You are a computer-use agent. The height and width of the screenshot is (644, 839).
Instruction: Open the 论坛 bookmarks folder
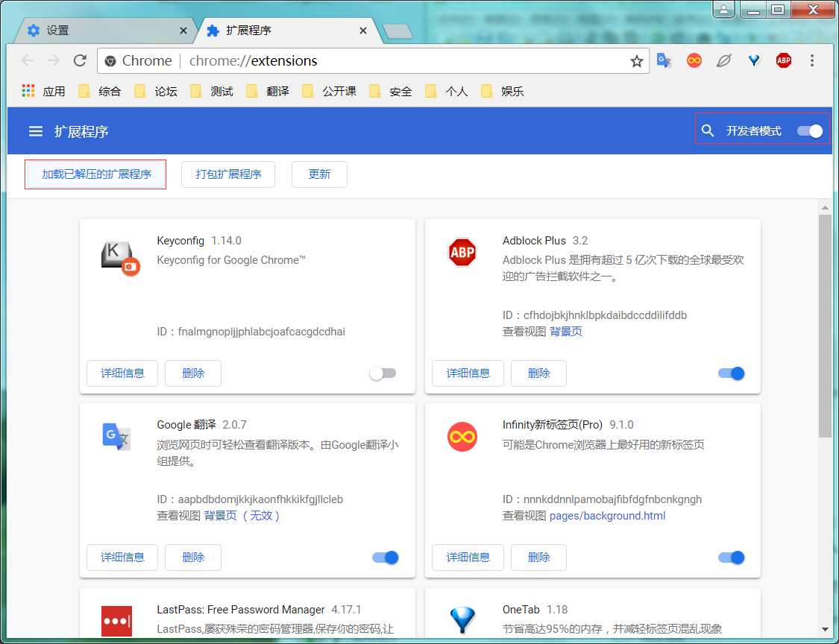(156, 91)
